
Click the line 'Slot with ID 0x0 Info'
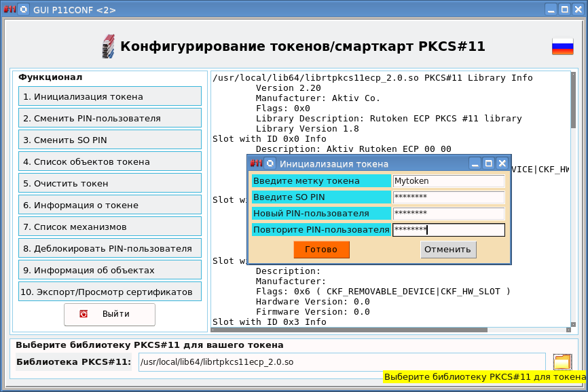click(270, 139)
